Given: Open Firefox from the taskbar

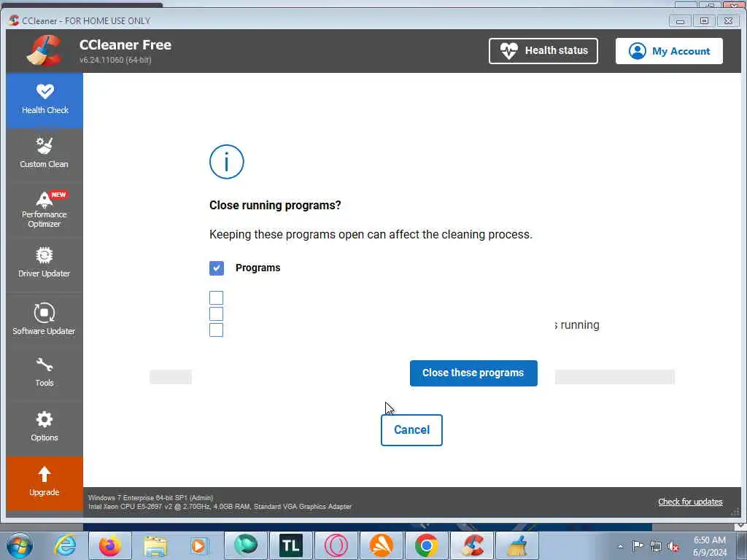Looking at the screenshot, I should pos(110,545).
